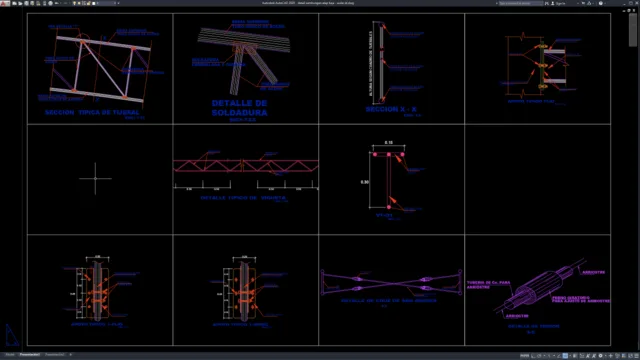This screenshot has width=640, height=360.
Task: Click the 'DETALLE DE SOLDADURA' title text
Action: point(240,108)
